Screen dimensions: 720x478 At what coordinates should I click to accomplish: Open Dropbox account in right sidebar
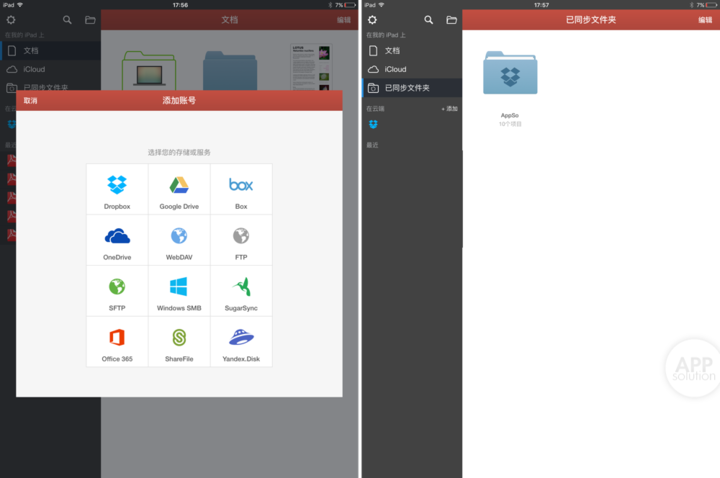pos(373,124)
